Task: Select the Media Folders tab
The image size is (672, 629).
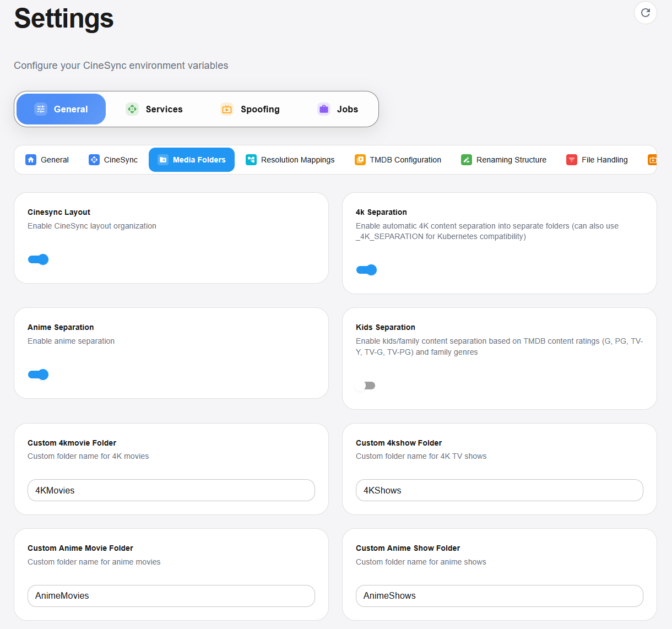Action: [x=192, y=160]
